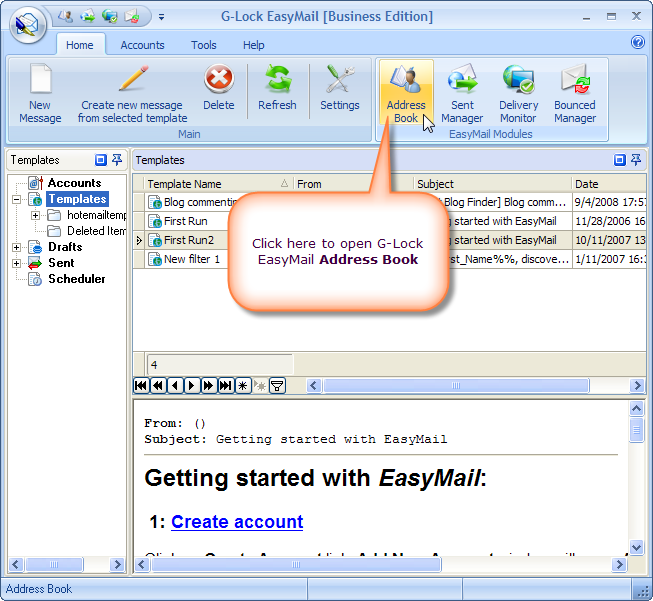
Task: Open the Tools ribbon tab
Action: pos(204,45)
